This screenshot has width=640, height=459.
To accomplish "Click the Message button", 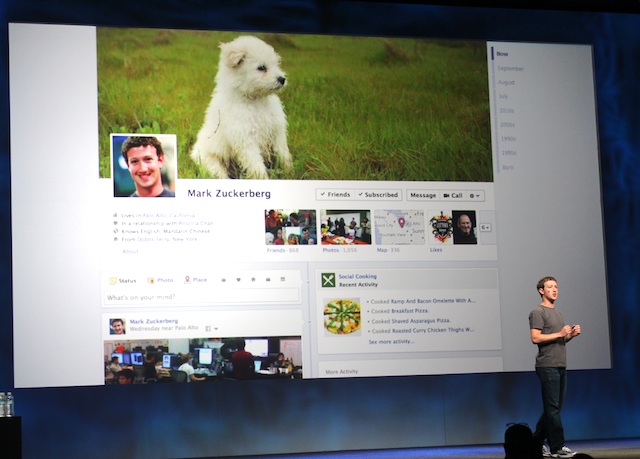I will tap(423, 195).
